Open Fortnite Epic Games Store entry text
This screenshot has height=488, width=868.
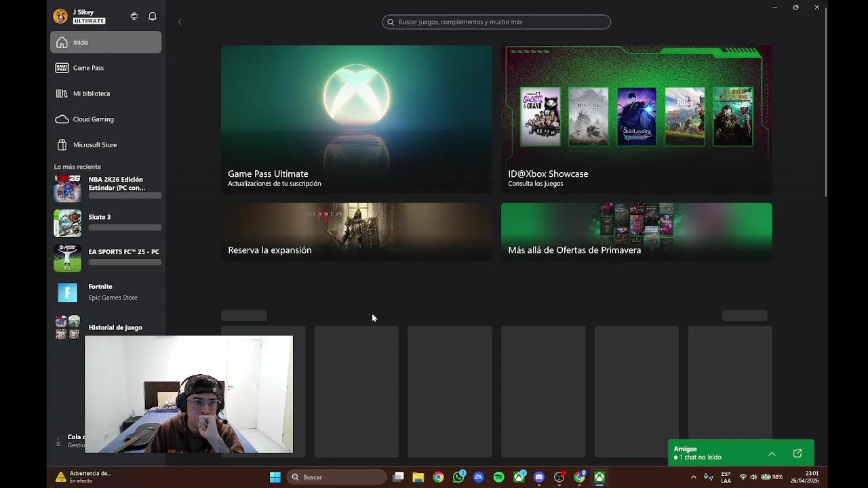113,292
